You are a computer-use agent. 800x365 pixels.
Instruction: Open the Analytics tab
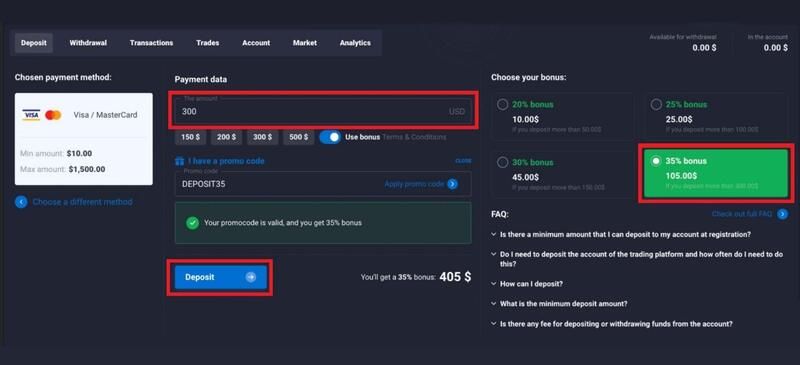pyautogui.click(x=355, y=43)
